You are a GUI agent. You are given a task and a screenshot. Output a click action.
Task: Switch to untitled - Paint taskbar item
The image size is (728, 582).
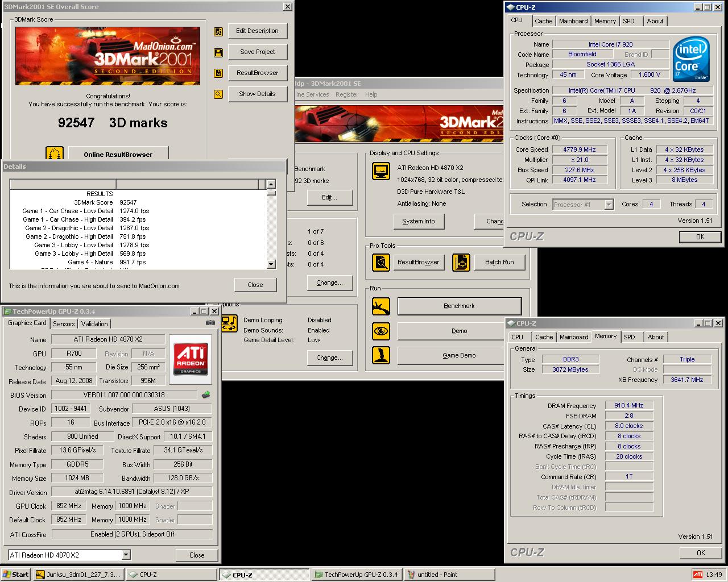click(x=449, y=575)
